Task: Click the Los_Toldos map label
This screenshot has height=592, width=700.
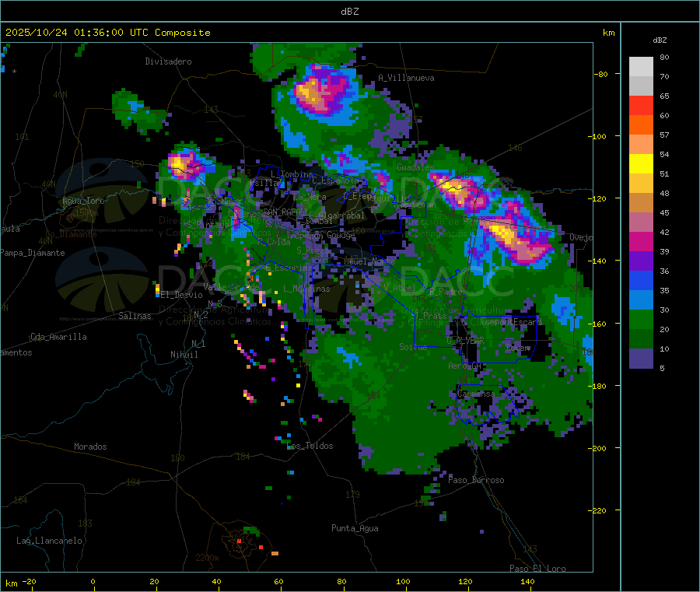Action: click(x=310, y=446)
